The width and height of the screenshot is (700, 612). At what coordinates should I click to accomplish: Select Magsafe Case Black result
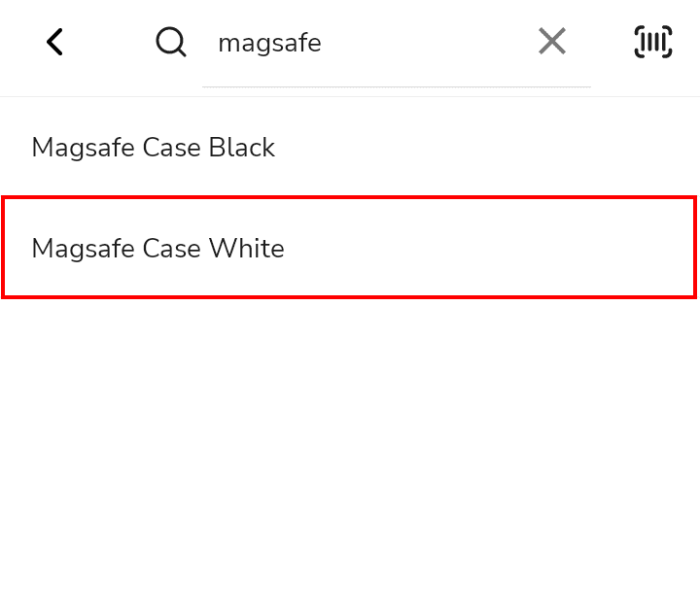pyautogui.click(x=350, y=148)
